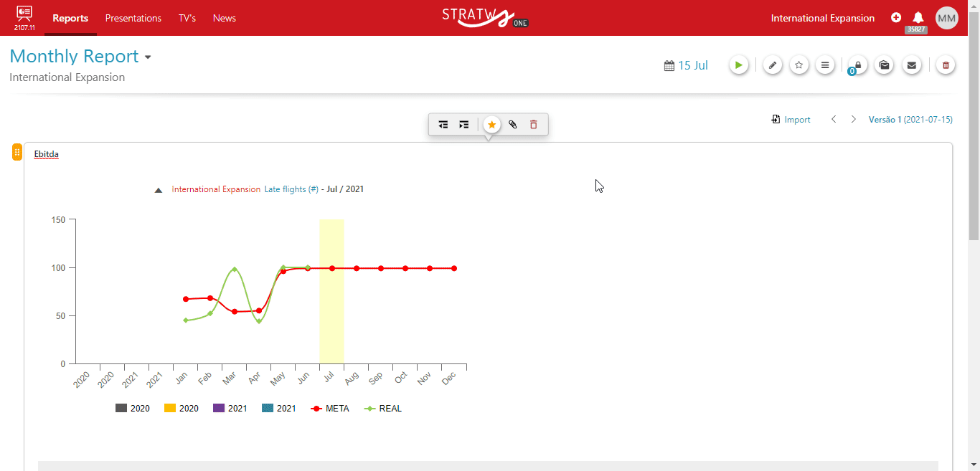The image size is (980, 471).
Task: Delete report using red trash icon in header
Action: [x=946, y=65]
